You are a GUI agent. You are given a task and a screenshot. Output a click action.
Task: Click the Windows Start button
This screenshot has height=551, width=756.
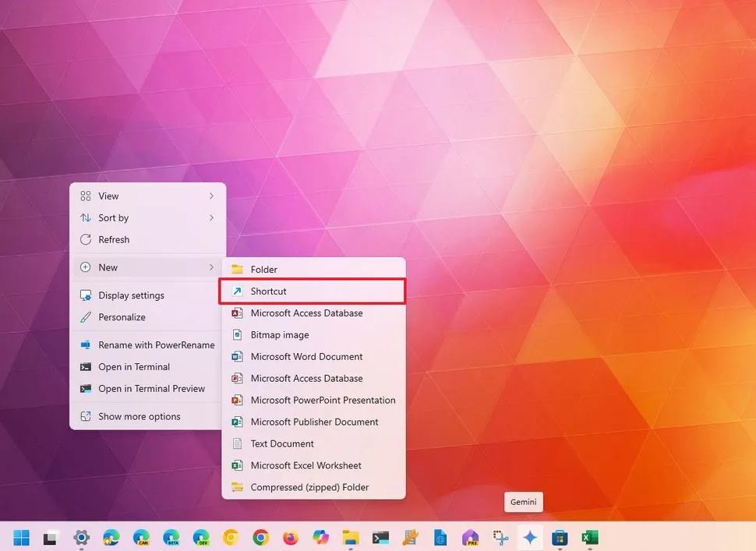21,537
